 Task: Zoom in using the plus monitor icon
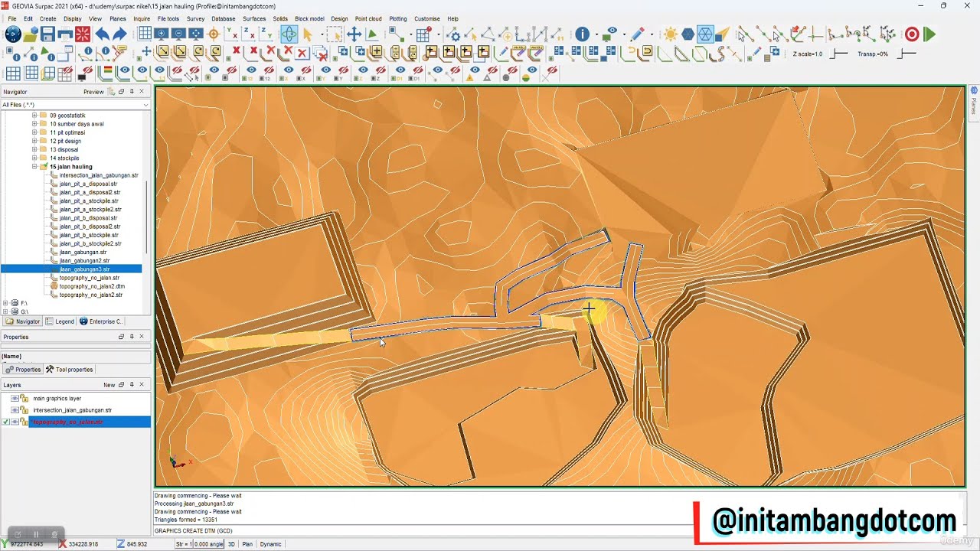(x=162, y=34)
